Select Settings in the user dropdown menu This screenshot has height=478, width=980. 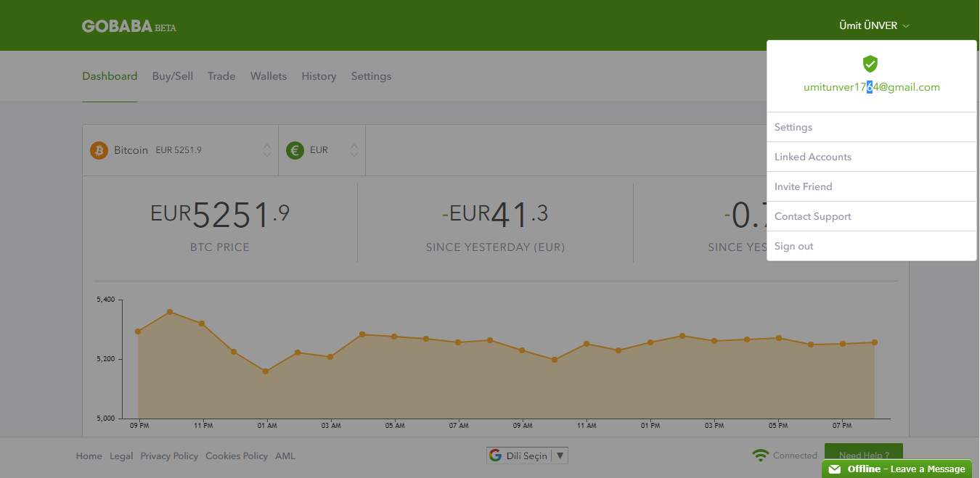tap(871, 127)
